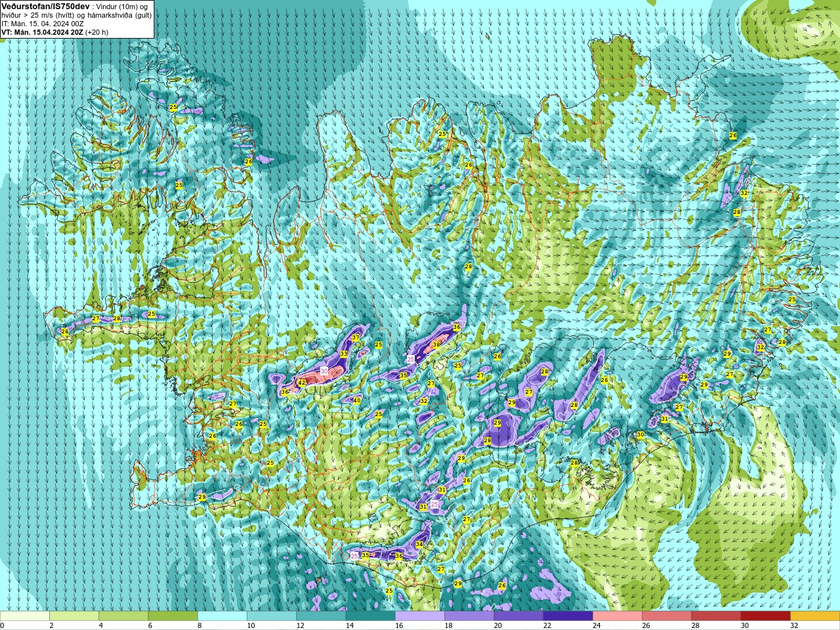Click the yellow gust label '42'
The image size is (840, 630).
pos(302,383)
